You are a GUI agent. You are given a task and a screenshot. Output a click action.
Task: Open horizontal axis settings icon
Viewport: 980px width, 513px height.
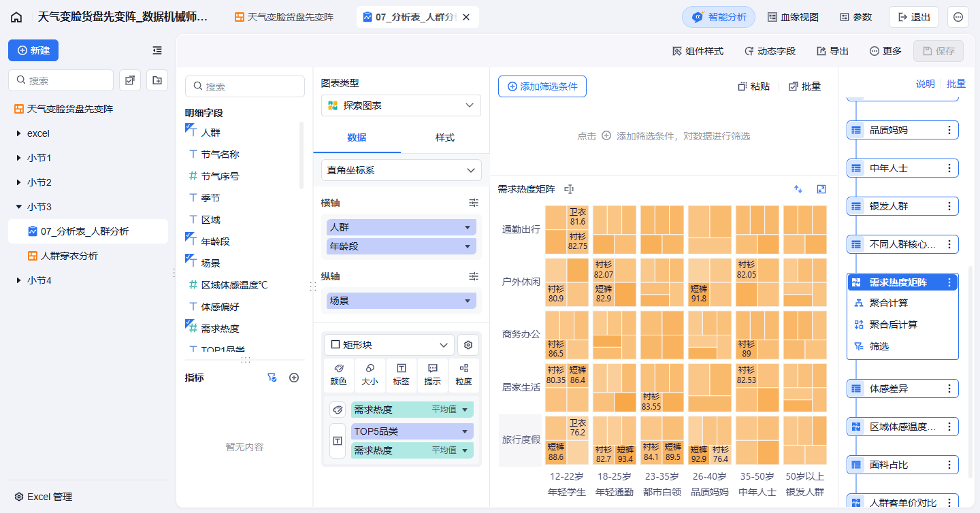tap(474, 203)
